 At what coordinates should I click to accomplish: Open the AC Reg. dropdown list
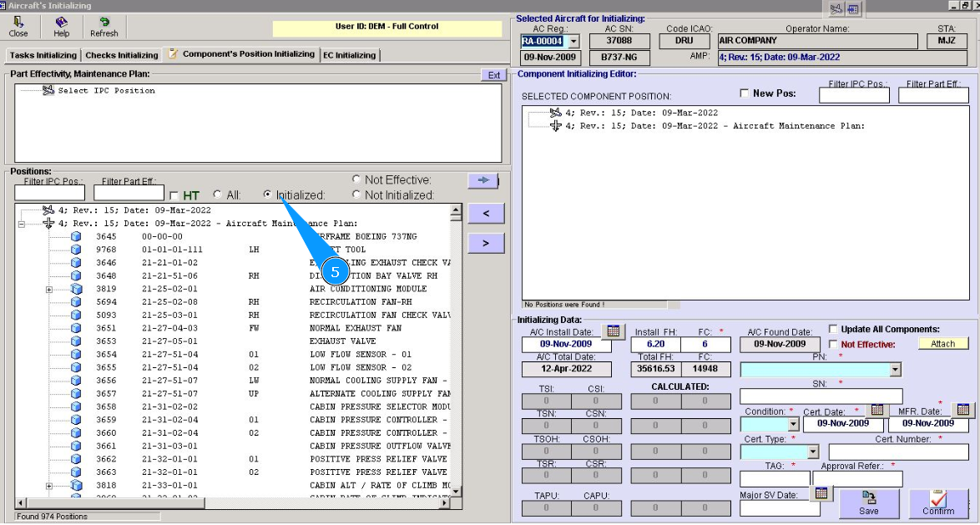pos(573,41)
